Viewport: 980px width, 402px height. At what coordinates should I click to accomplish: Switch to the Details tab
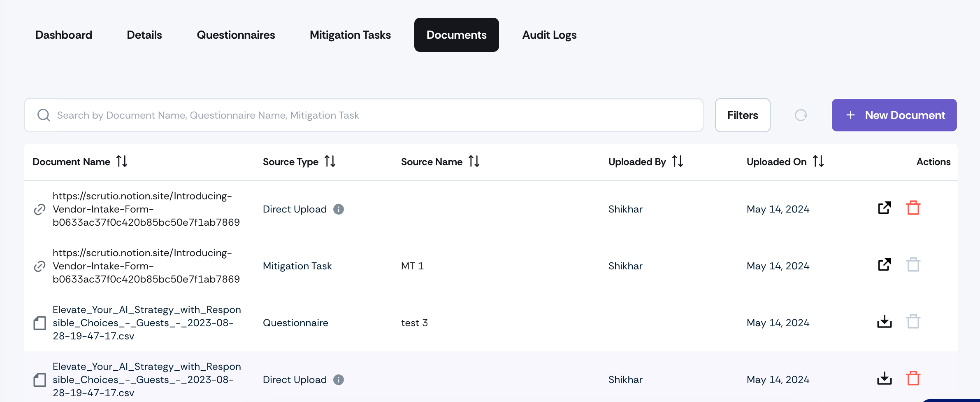point(144,35)
